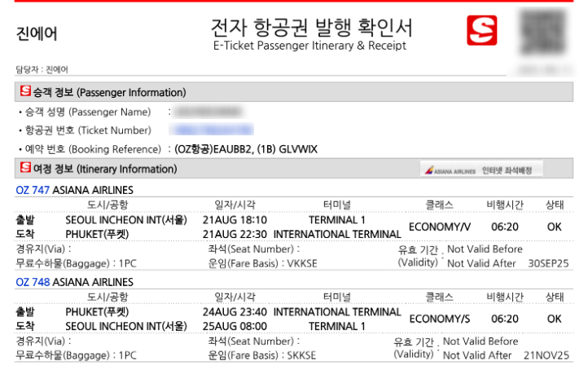Screen dimensions: 588x366
Task: Click the OZ 747 경유지(Via) label
Action: pyautogui.click(x=43, y=249)
